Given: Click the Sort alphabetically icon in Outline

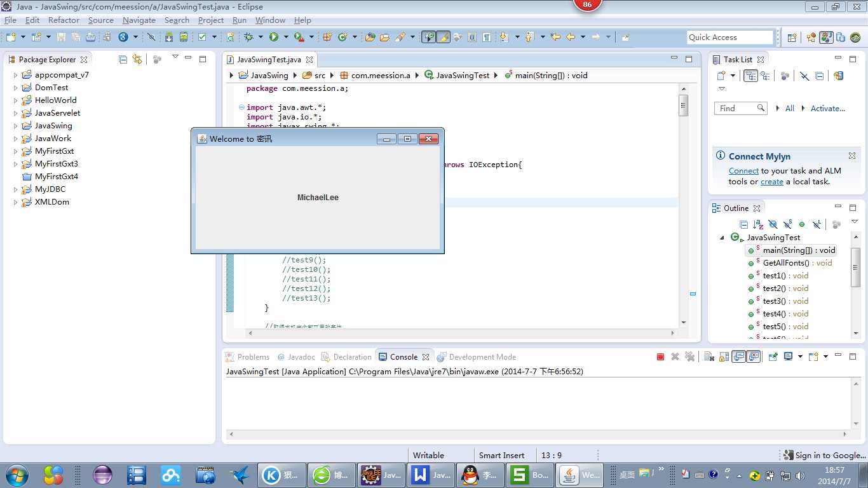Looking at the screenshot, I should tap(758, 224).
